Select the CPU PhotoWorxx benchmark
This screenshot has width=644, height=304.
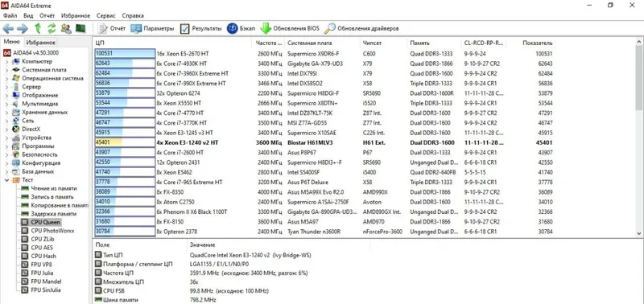(x=47, y=231)
